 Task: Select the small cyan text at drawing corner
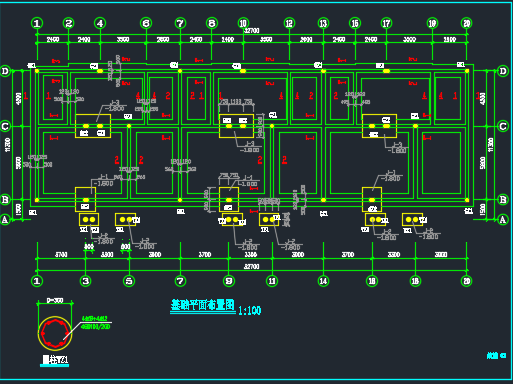[x=496, y=356]
